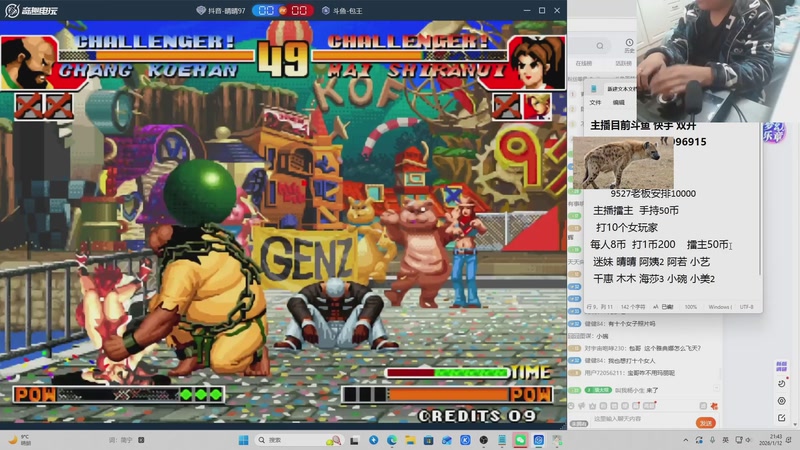Click the UTF-8 encoding indicator
Image resolution: width=800 pixels, height=450 pixels.
click(746, 307)
